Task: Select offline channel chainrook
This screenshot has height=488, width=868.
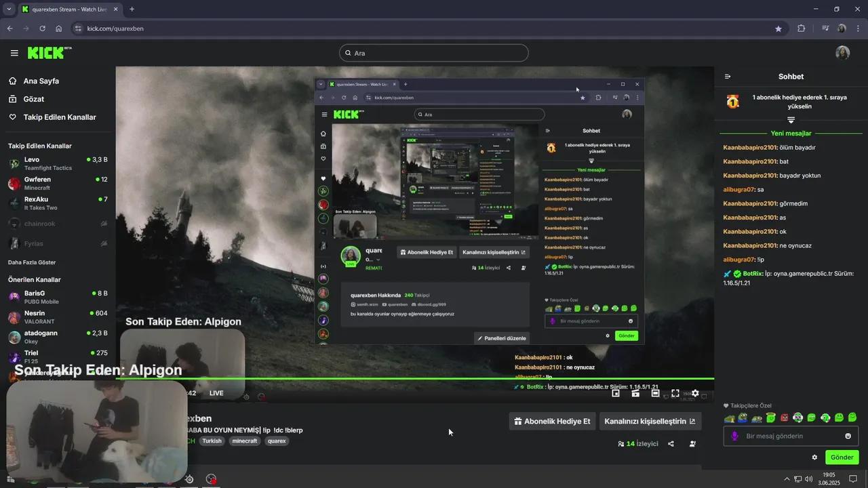Action: (58, 223)
